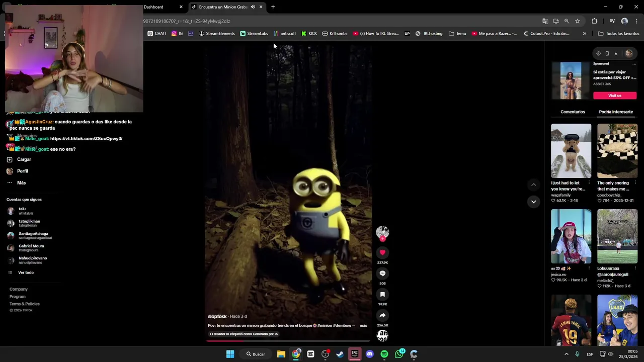This screenshot has width=644, height=362.
Task: Open the spinning sound disc icon
Action: pyautogui.click(x=382, y=335)
